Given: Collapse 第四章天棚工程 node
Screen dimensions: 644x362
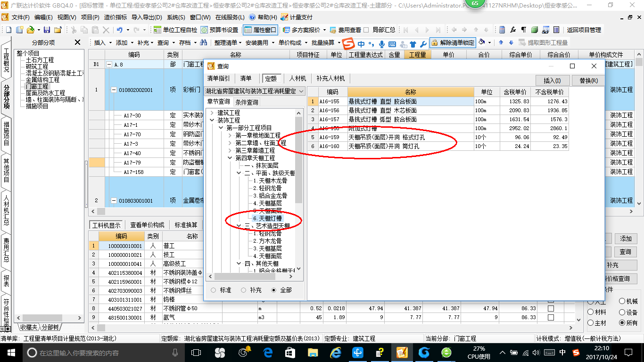Looking at the screenshot, I should coord(230,158).
